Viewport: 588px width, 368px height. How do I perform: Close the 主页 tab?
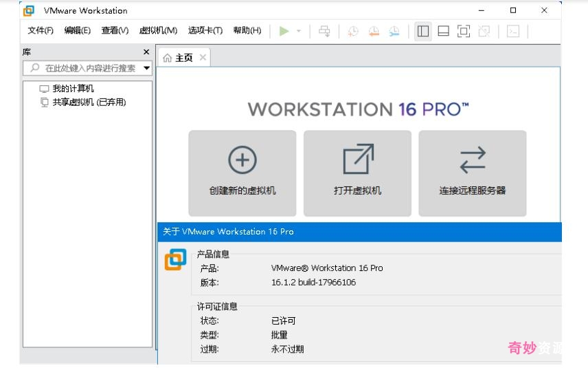tap(203, 58)
